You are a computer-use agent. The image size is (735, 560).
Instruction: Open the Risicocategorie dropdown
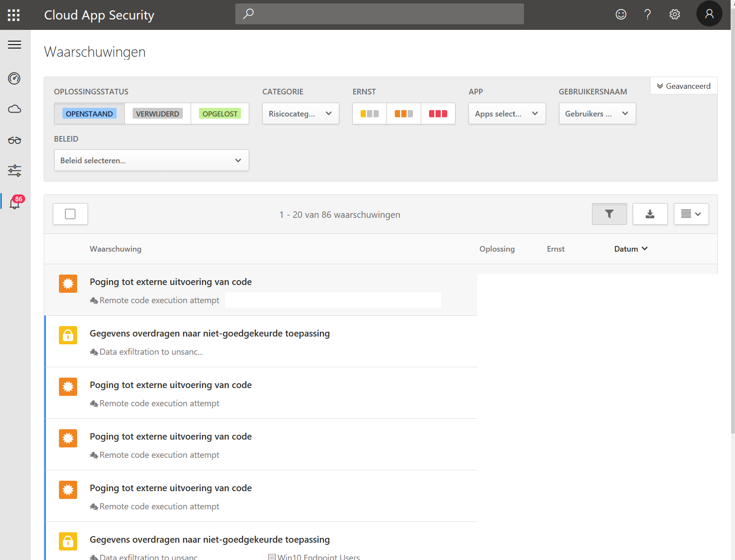(x=300, y=113)
